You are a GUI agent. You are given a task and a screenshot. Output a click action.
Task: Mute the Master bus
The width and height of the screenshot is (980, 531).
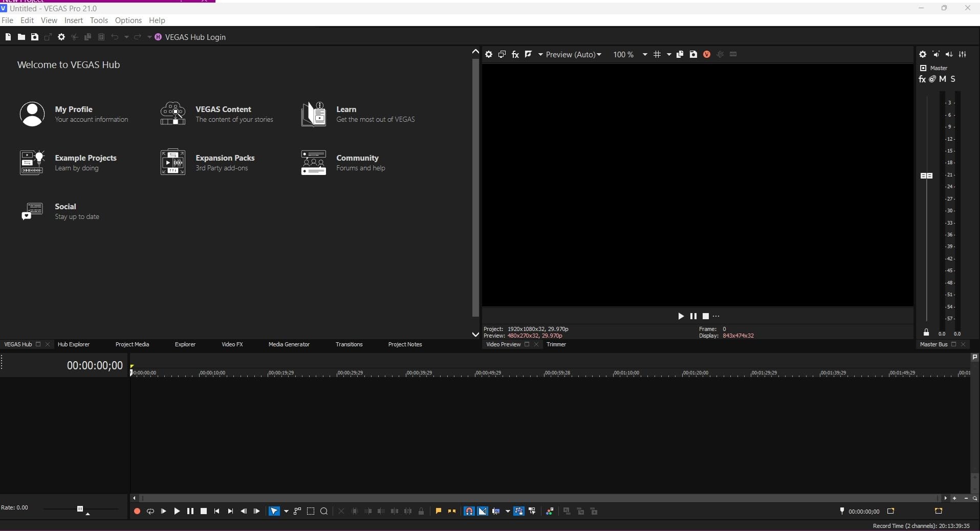point(943,79)
